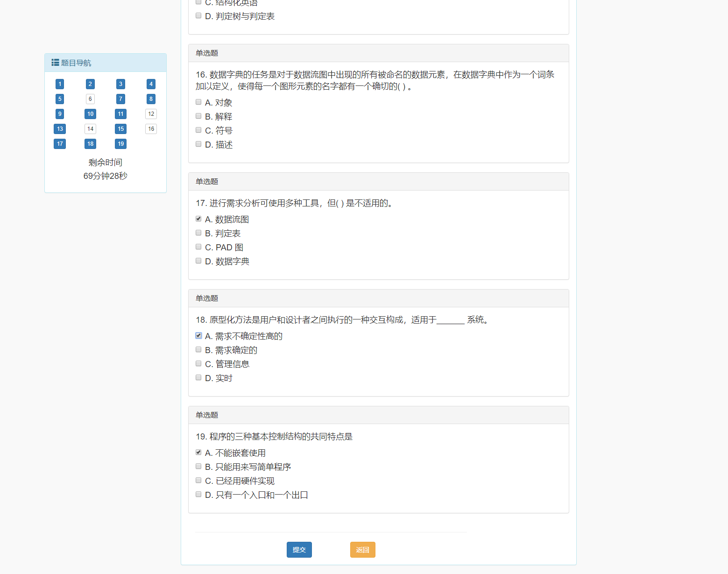Check option D 实时 for question 18
This screenshot has height=574, width=728.
198,377
